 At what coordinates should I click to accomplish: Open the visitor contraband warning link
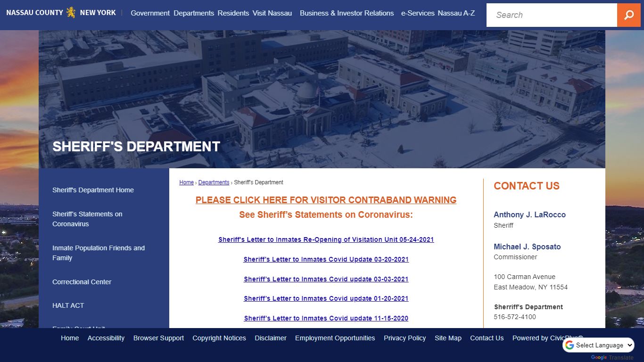(326, 200)
